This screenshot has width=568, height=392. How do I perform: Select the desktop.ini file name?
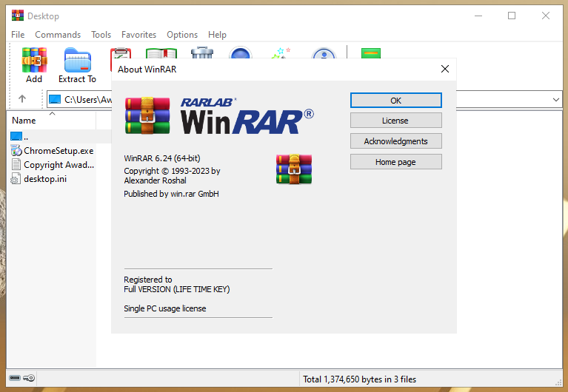[x=45, y=179]
